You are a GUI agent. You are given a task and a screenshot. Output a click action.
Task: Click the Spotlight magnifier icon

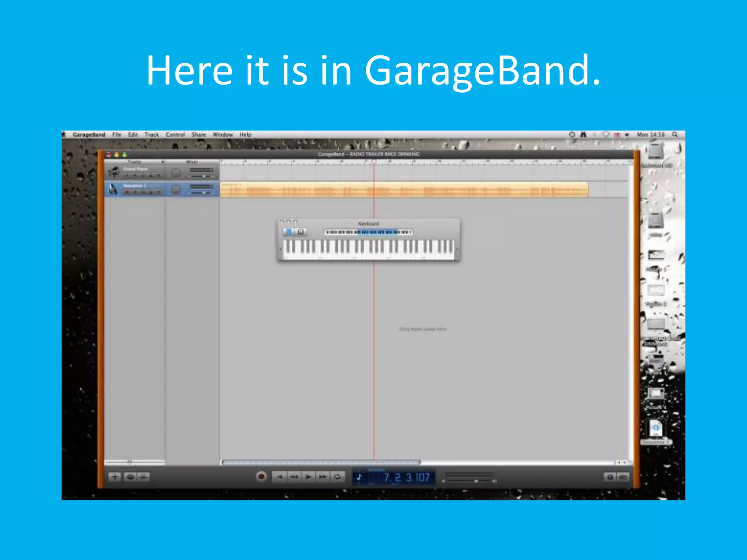point(675,135)
